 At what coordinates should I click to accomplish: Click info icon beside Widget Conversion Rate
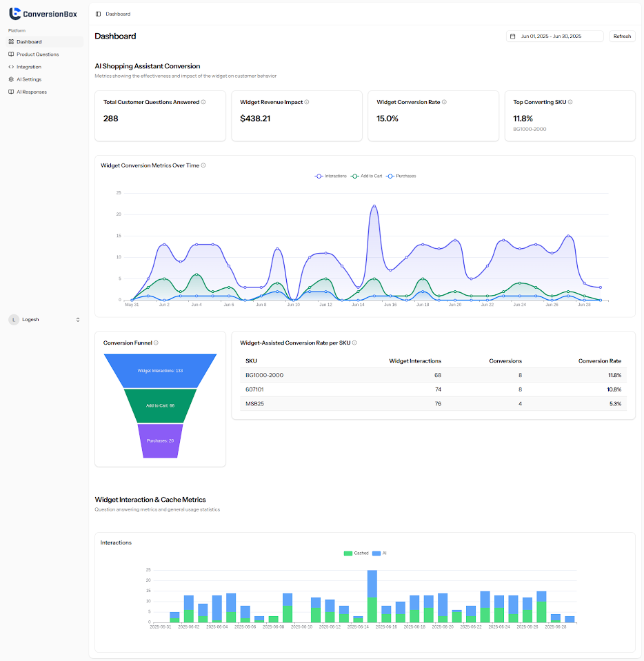(x=444, y=102)
